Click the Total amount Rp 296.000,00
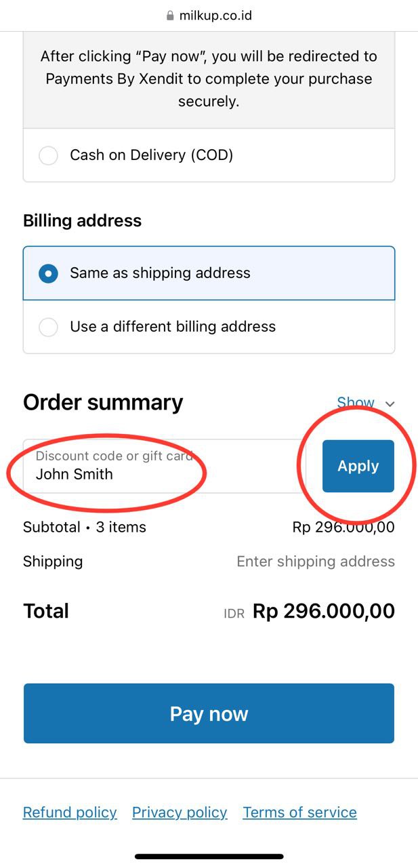 323,611
